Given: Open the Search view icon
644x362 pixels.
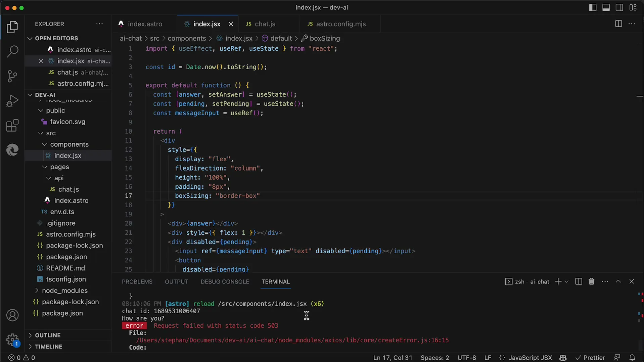Looking at the screenshot, I should [x=12, y=52].
